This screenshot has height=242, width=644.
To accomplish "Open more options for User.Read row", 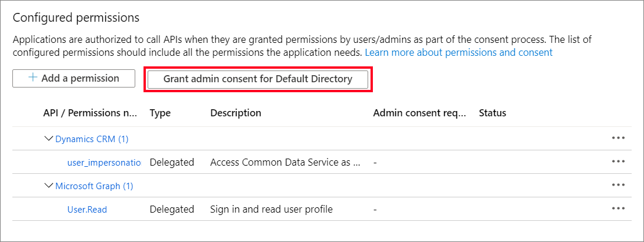I will point(618,209).
